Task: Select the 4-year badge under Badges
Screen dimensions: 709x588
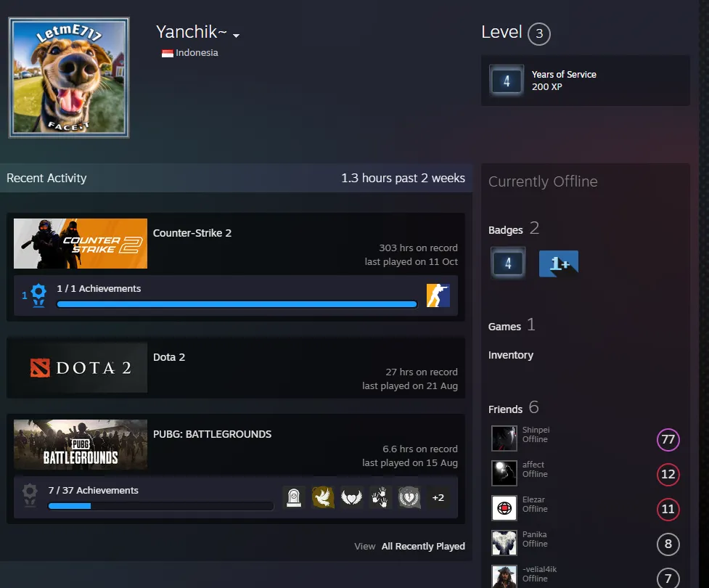Action: [508, 263]
